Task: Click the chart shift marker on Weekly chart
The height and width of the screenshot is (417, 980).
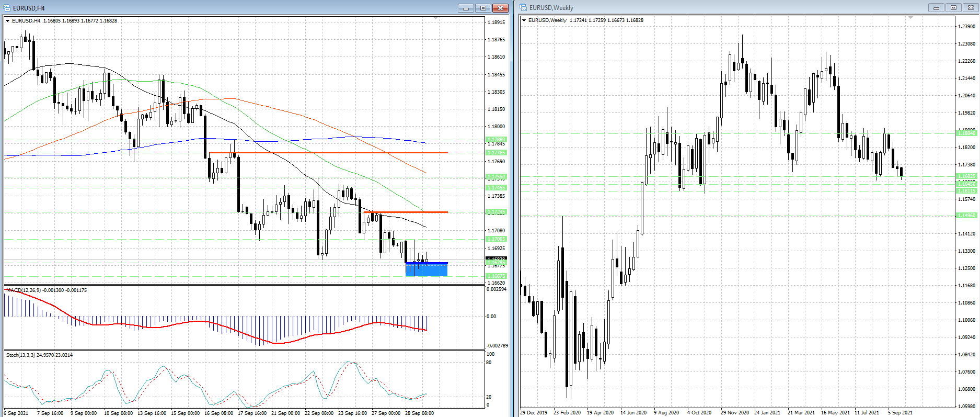Action: point(910,18)
